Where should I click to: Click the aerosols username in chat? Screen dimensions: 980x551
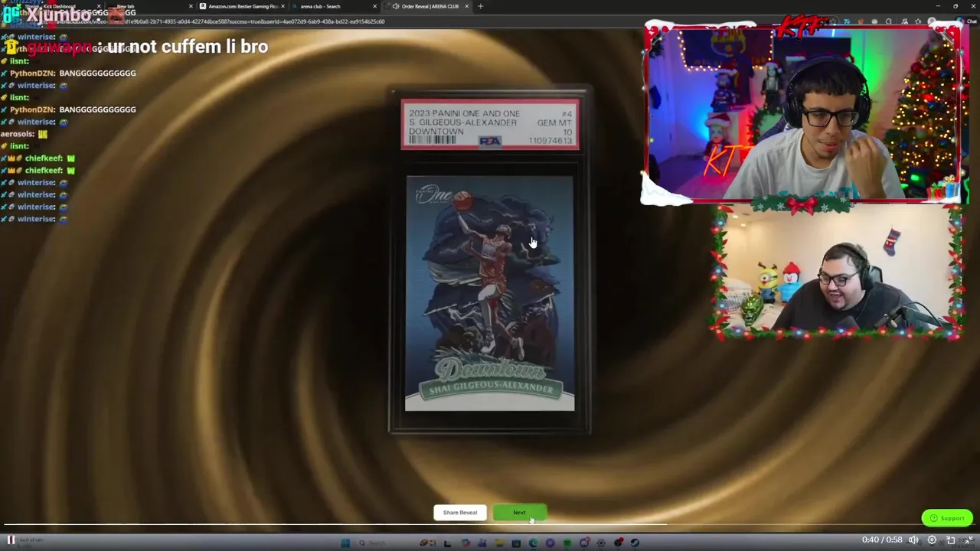pos(17,134)
